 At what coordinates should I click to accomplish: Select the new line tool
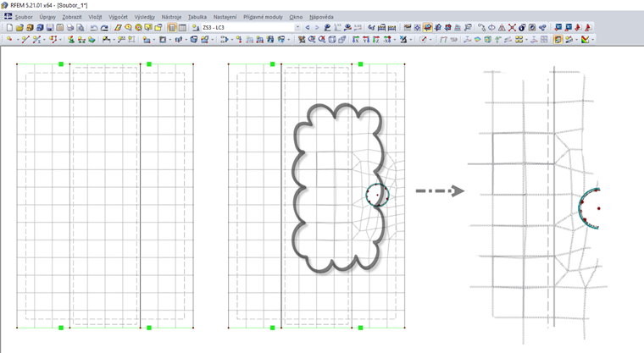(25, 40)
